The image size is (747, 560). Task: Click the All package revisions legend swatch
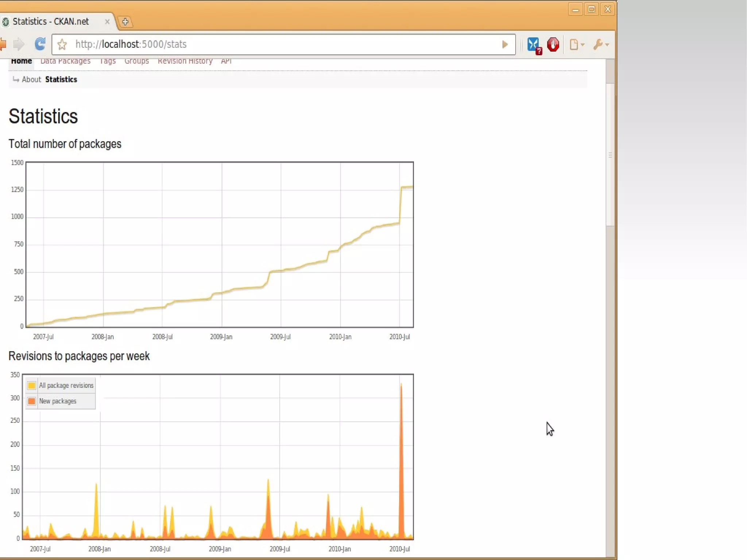[32, 385]
